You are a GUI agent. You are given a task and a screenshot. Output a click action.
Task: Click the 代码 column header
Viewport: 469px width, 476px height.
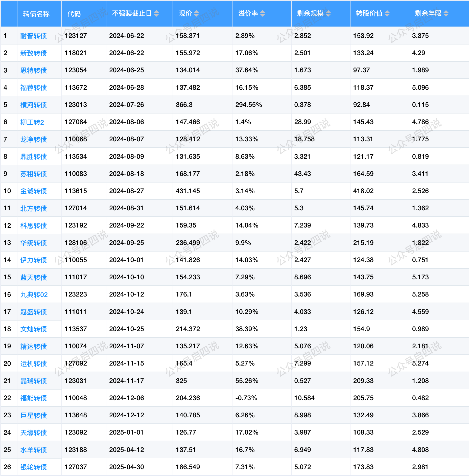(x=74, y=14)
